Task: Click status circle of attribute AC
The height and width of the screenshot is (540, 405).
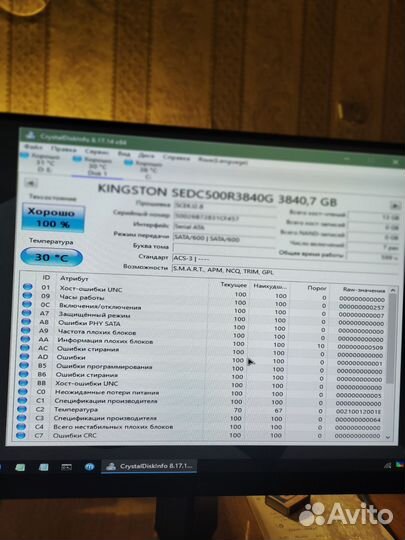Action: pyautogui.click(x=25, y=347)
